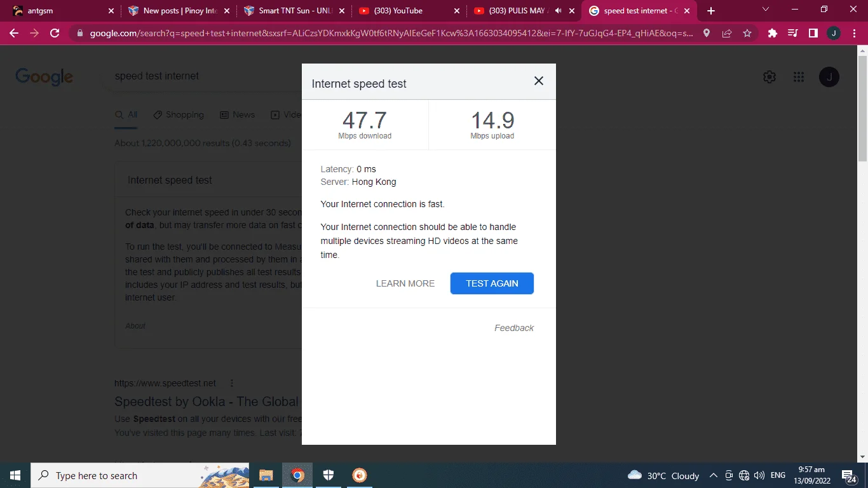Go back to previous page
This screenshot has width=868, height=488.
[x=14, y=33]
